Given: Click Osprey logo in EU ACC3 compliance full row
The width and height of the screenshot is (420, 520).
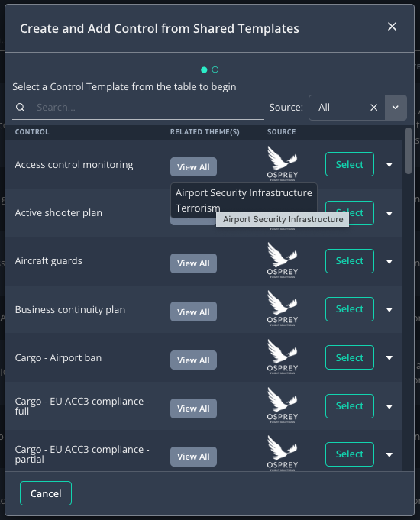Looking at the screenshot, I should coord(283,405).
